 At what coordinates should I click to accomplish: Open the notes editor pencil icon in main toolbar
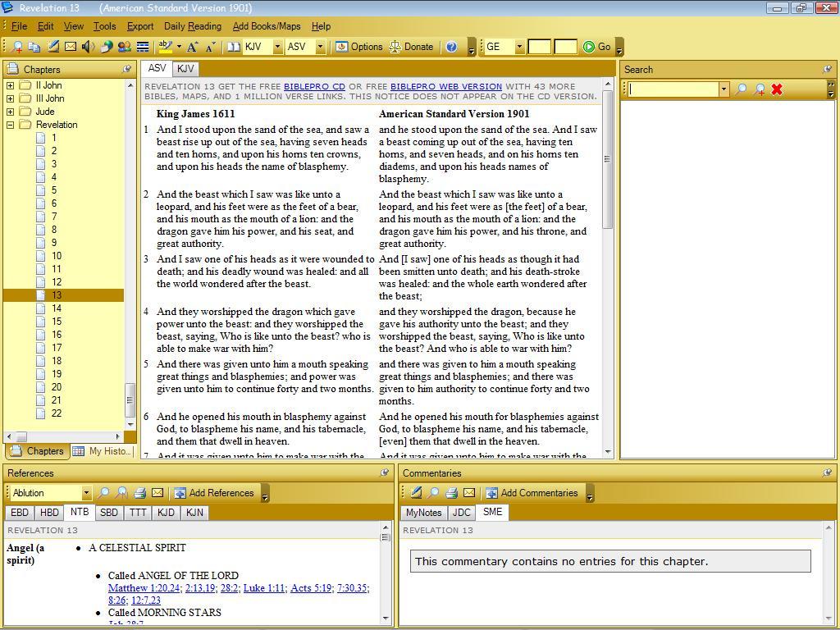(x=52, y=47)
